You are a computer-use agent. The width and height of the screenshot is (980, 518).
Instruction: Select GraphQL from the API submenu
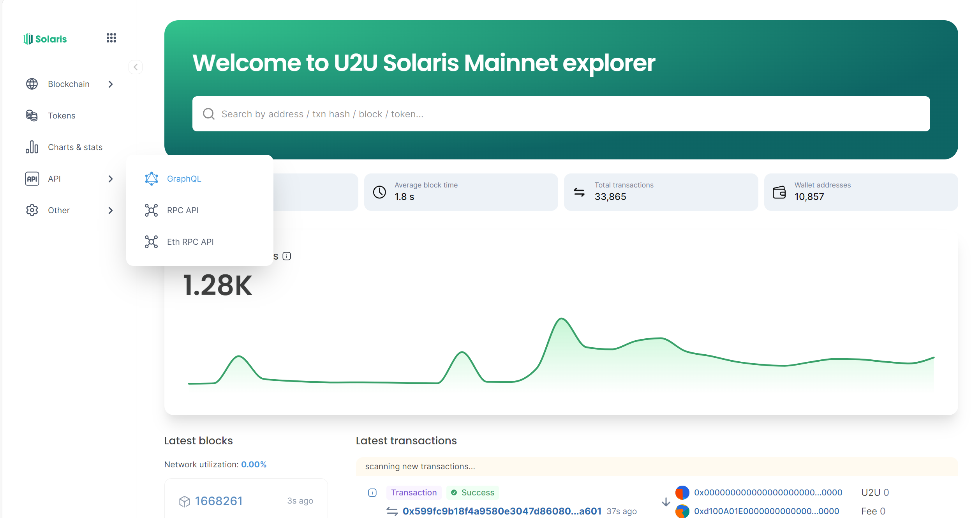click(184, 179)
